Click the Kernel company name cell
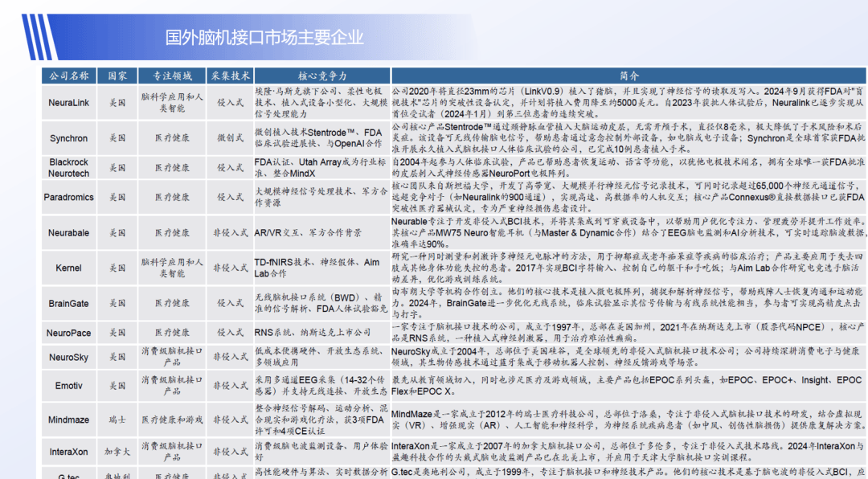The height and width of the screenshot is (479, 868). (68, 268)
